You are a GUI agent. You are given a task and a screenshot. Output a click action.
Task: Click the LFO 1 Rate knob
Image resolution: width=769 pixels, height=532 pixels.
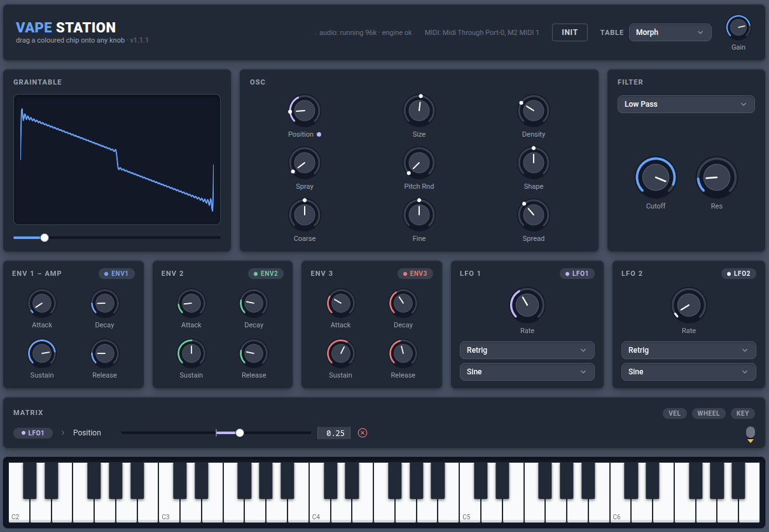tap(527, 306)
